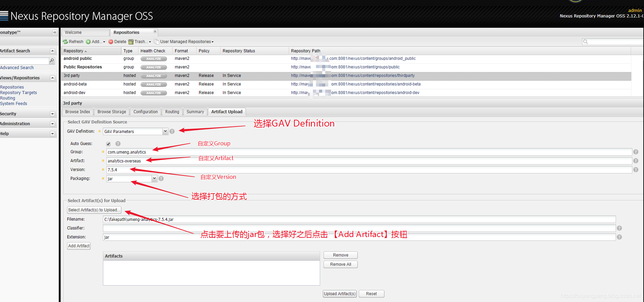Image resolution: width=644 pixels, height=302 pixels.
Task: Open the Routing link in sidebar
Action: click(x=8, y=98)
